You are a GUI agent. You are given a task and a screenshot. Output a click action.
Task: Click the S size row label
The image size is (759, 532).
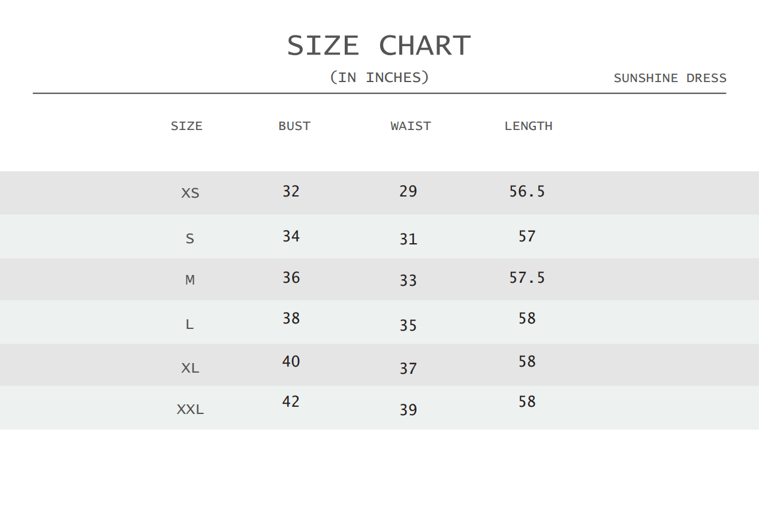pyautogui.click(x=190, y=239)
